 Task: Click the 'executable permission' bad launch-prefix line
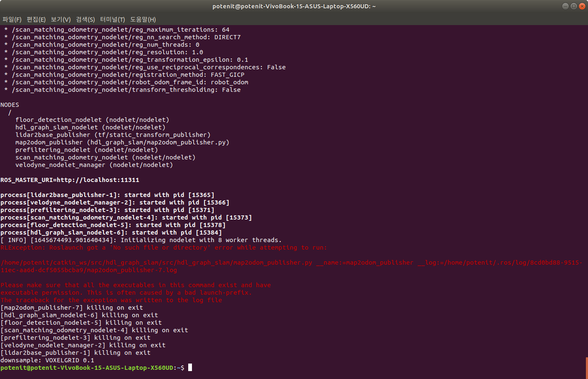point(126,293)
